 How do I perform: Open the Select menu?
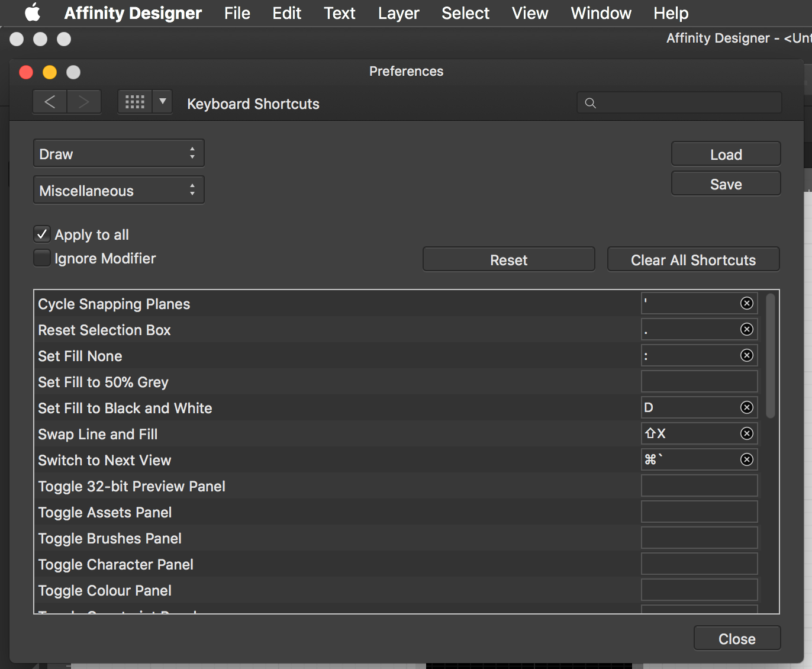coord(466,13)
